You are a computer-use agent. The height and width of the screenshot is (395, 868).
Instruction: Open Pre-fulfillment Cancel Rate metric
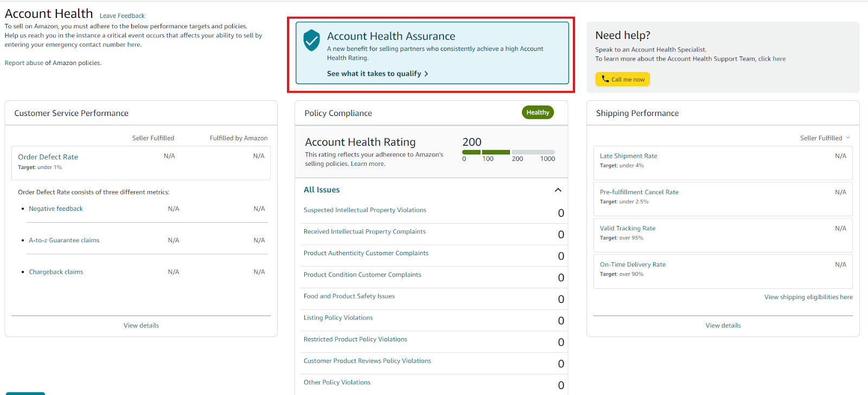point(639,192)
